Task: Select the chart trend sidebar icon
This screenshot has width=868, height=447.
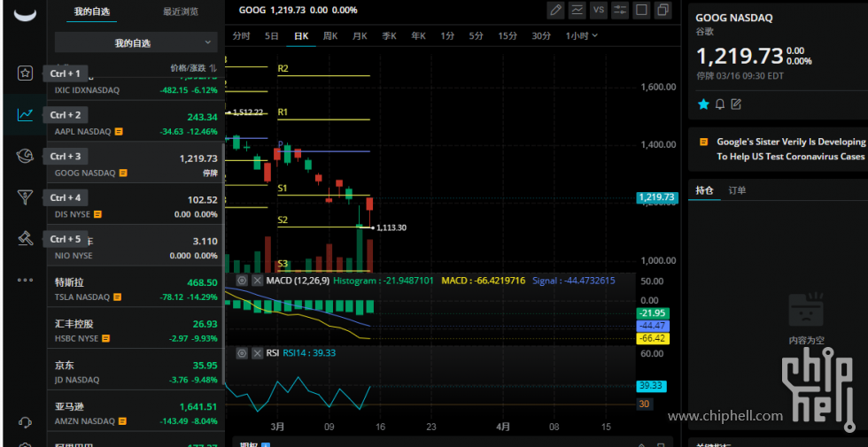Action: click(25, 114)
